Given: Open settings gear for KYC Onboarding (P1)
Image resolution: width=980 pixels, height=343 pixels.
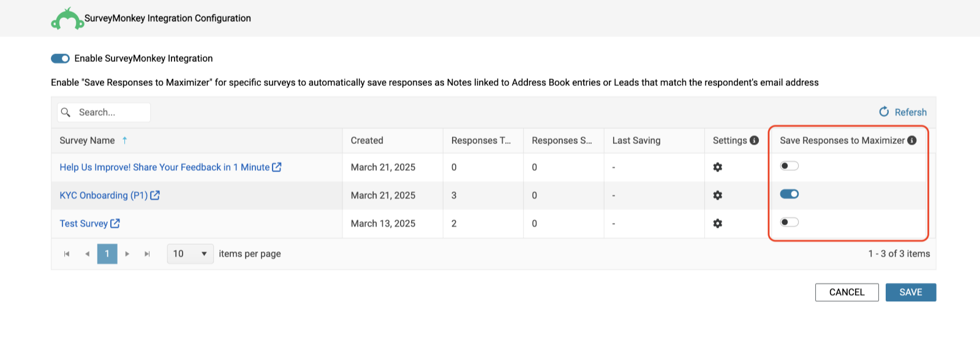Looking at the screenshot, I should pos(718,195).
